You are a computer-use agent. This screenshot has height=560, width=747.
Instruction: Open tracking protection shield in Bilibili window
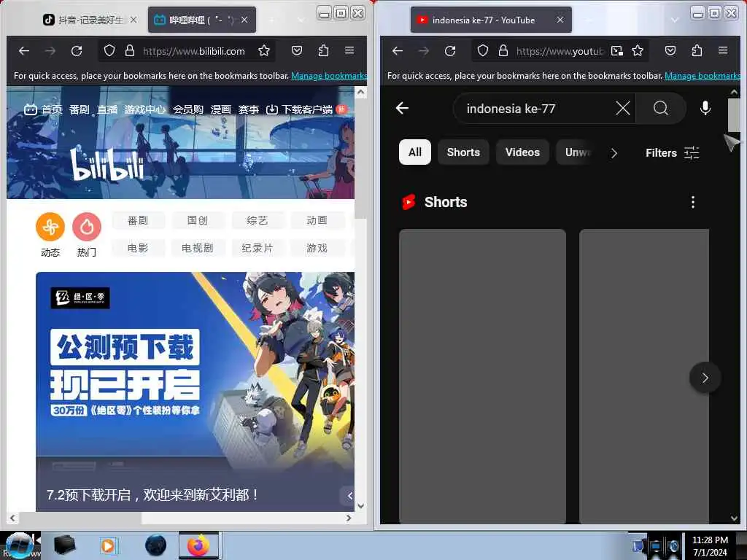pos(109,50)
